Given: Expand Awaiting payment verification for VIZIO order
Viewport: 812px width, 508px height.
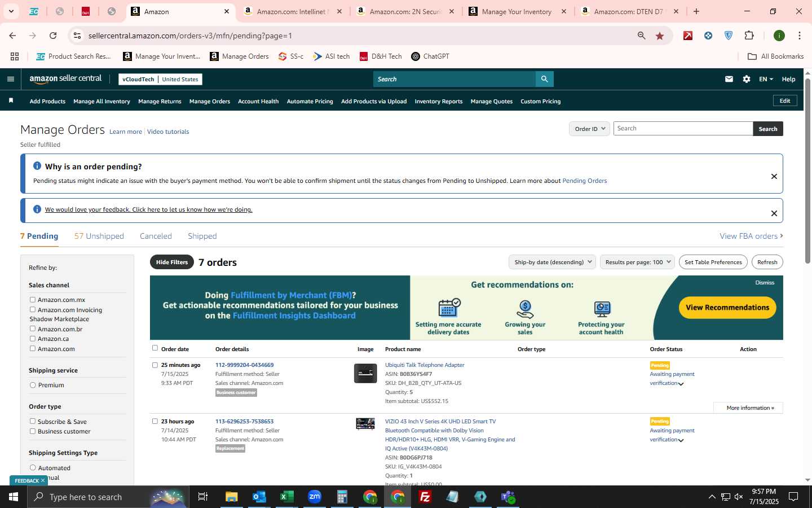Looking at the screenshot, I should tap(681, 440).
